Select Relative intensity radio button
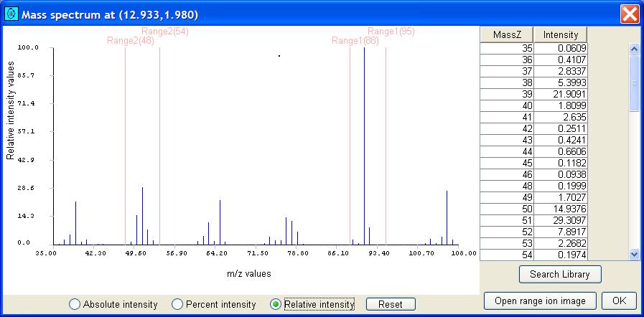Viewport: 644px width, 317px height. point(276,304)
